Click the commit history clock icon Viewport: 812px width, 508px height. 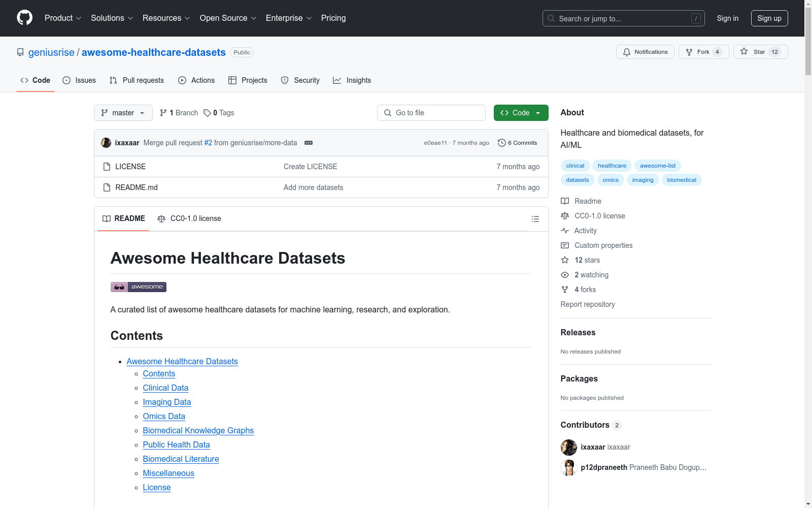[x=502, y=143]
